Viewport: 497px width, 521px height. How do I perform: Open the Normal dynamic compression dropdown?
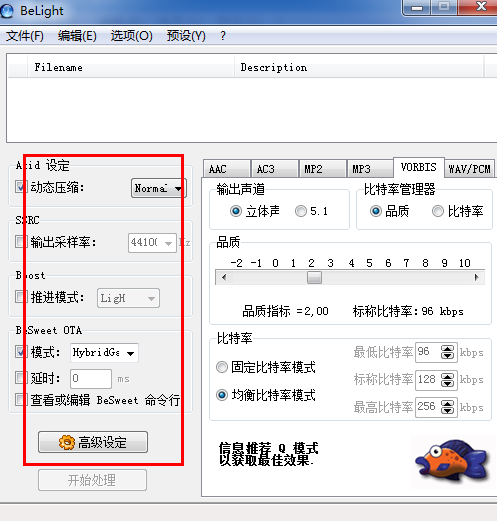pyautogui.click(x=159, y=188)
